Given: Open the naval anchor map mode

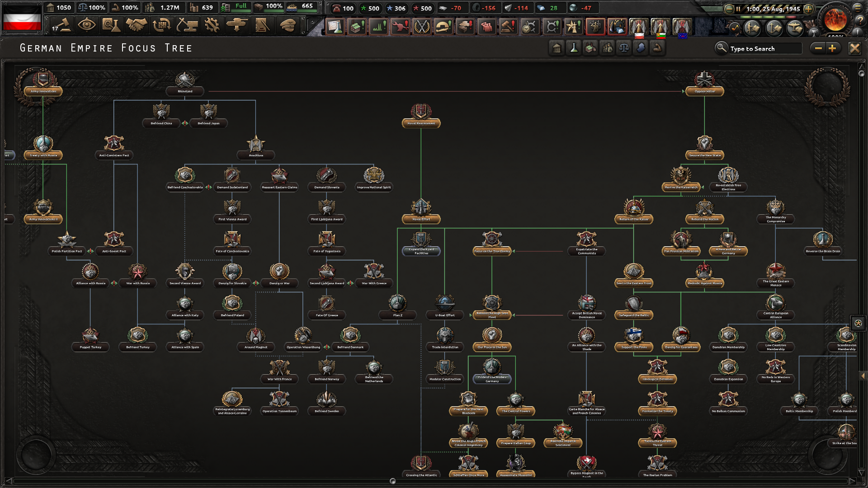Looking at the screenshot, I should pos(774,28).
